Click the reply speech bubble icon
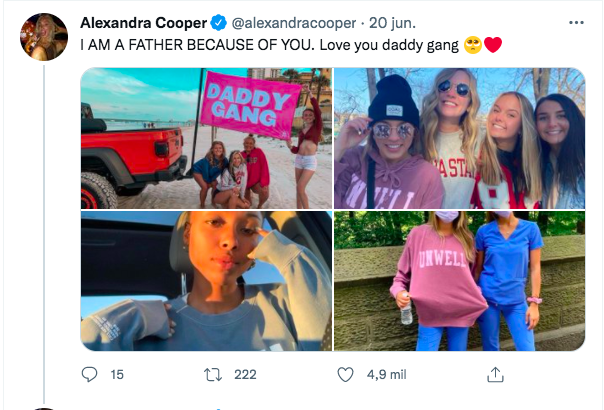The height and width of the screenshot is (410, 604). click(x=89, y=375)
